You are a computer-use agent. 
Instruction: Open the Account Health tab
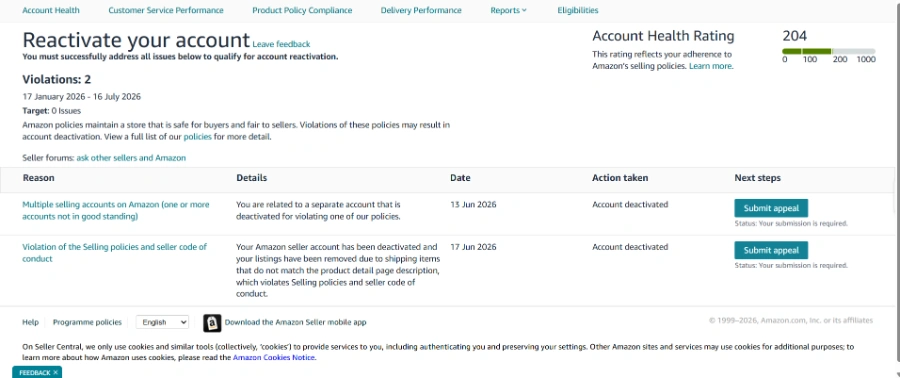point(51,10)
